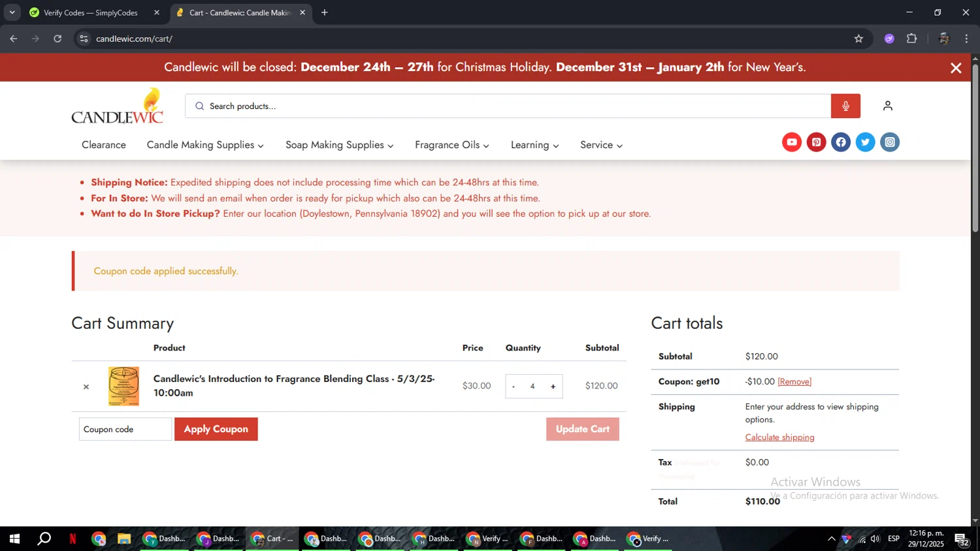Viewport: 980px width, 551px height.
Task: Open a new browser tab
Action: [325, 12]
